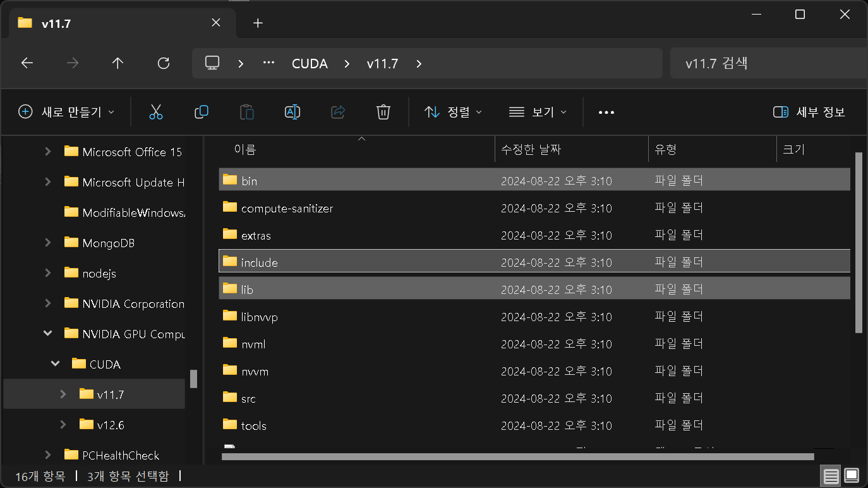This screenshot has height=488, width=868.
Task: Switch to details list view in status bar
Action: [831, 475]
